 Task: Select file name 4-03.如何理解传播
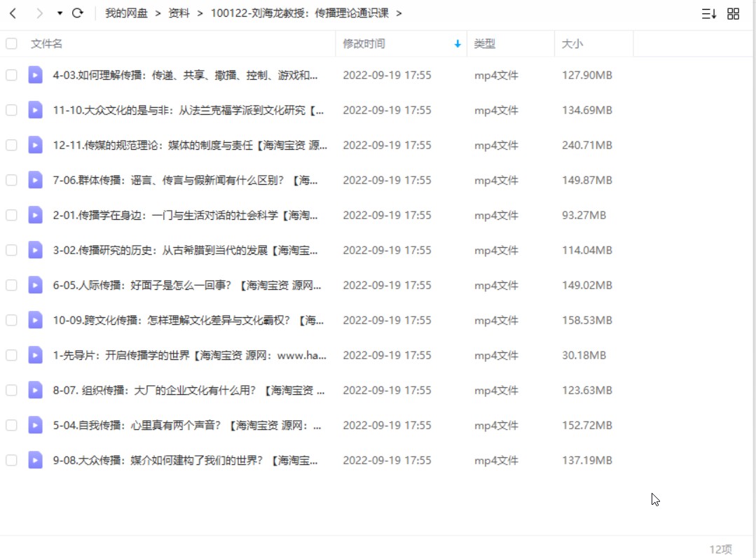pos(185,75)
